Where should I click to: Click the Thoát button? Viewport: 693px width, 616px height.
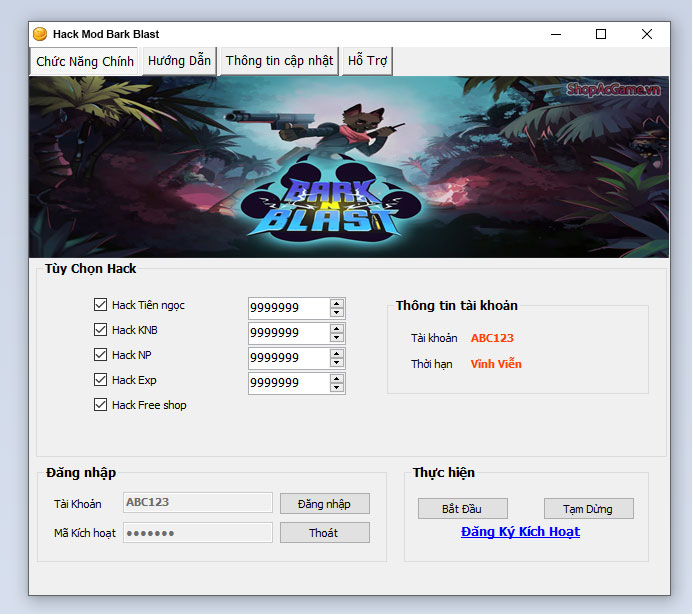point(325,533)
